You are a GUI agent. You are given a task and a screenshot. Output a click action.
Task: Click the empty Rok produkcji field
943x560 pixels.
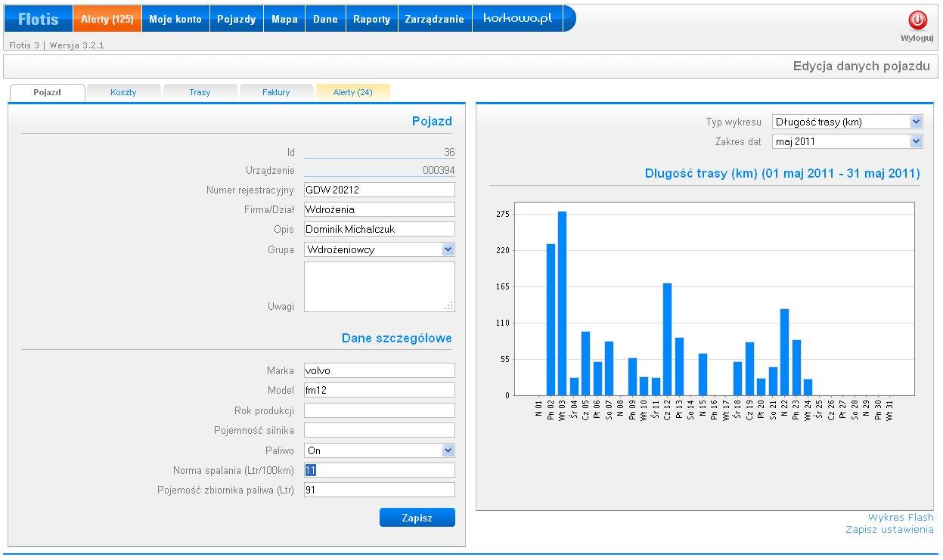tap(380, 410)
